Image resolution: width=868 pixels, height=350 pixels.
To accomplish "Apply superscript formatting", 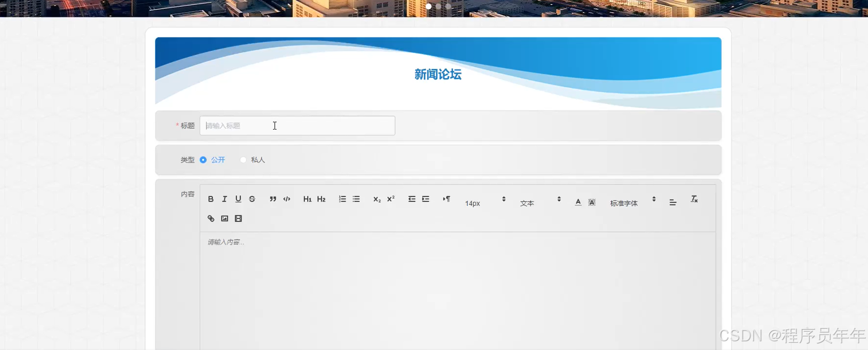I will (x=391, y=199).
